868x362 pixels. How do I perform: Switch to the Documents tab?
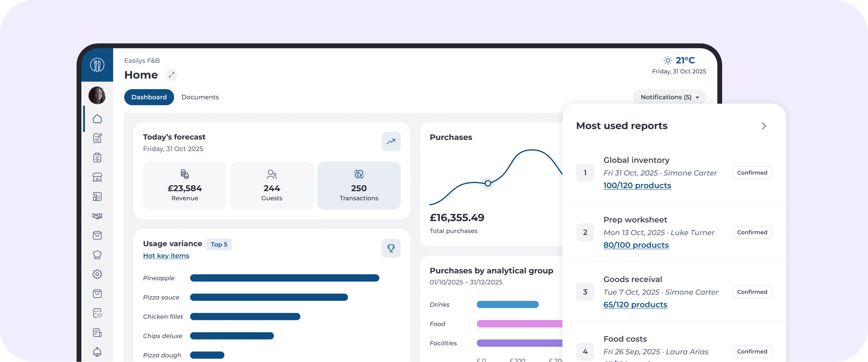[x=200, y=97]
